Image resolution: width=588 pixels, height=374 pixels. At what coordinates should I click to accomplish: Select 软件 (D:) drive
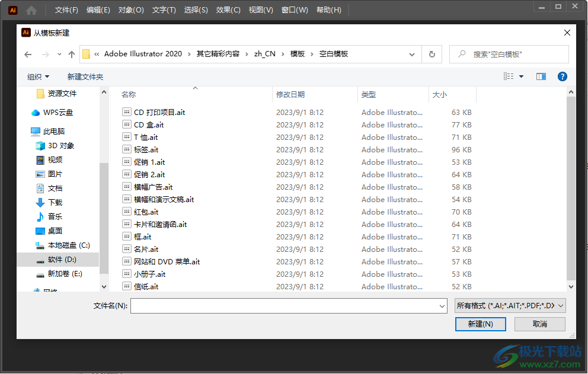point(56,260)
